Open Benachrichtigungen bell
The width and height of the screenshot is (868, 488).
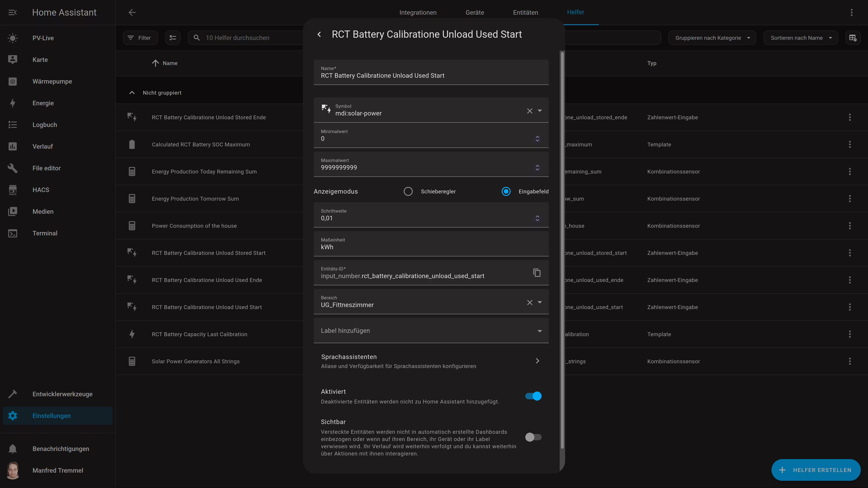tap(57, 449)
